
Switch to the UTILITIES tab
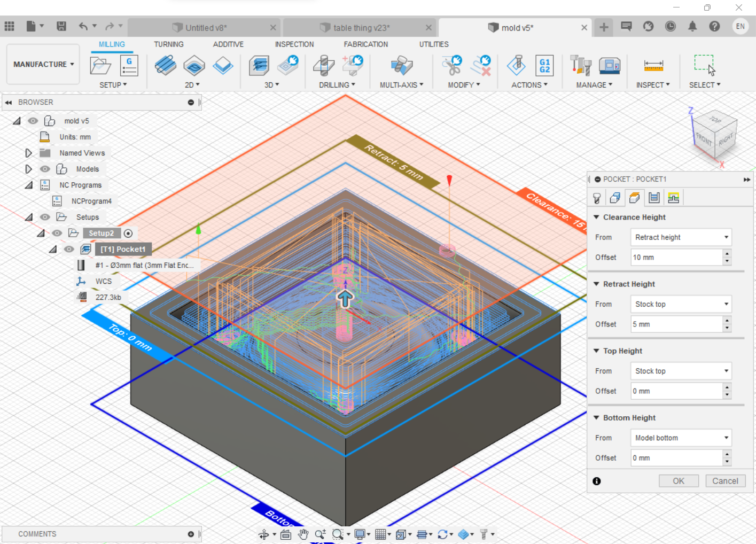tap(434, 44)
